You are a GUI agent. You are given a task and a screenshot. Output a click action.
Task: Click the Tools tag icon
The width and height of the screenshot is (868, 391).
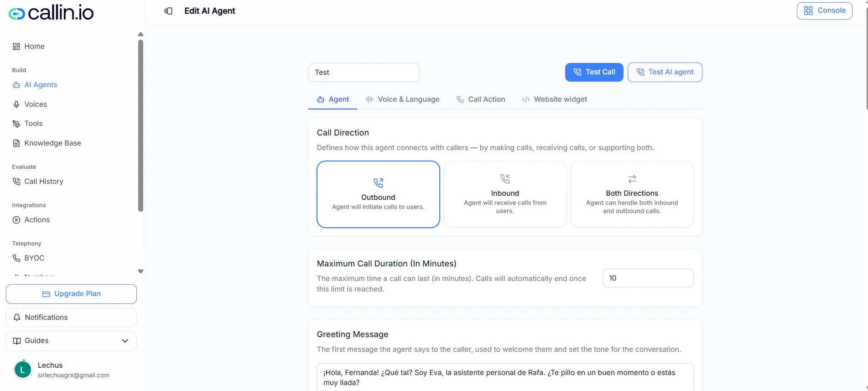tap(16, 124)
